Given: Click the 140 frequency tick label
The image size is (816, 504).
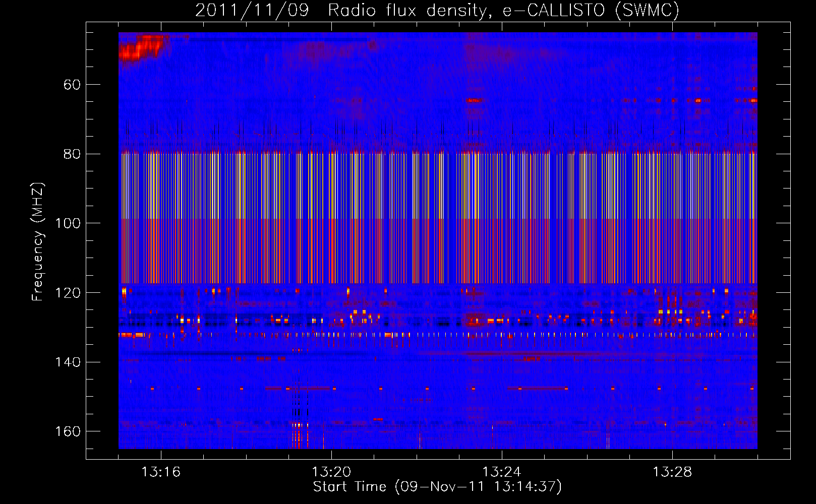Looking at the screenshot, I should (x=68, y=362).
